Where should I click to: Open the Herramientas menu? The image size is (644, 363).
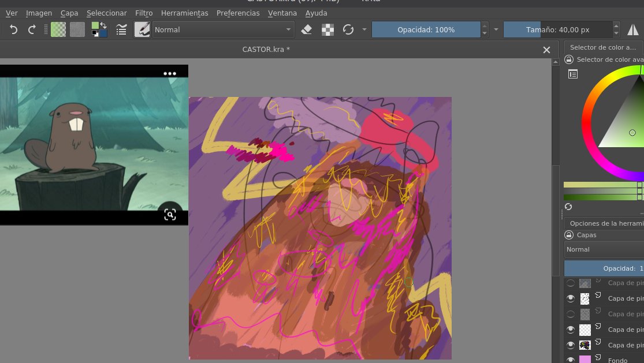click(184, 13)
